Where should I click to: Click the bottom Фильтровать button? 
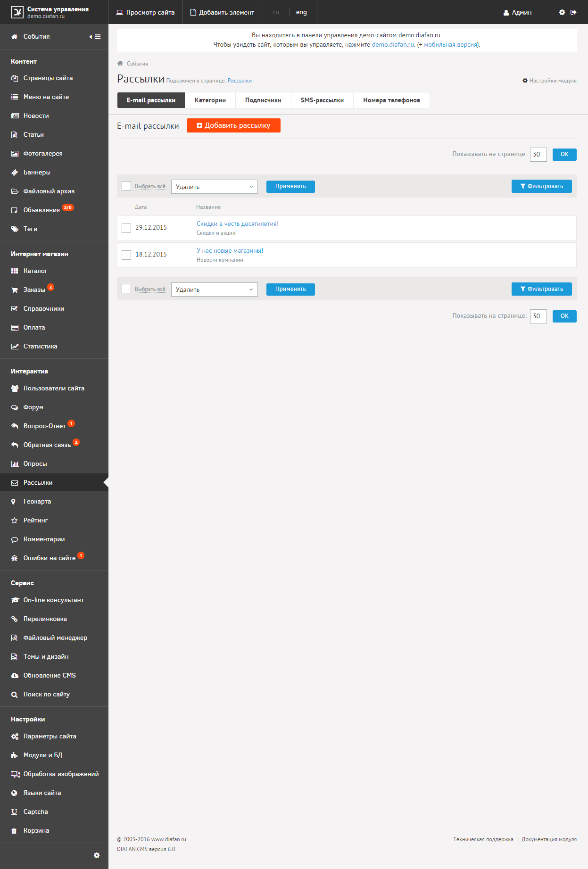[542, 289]
